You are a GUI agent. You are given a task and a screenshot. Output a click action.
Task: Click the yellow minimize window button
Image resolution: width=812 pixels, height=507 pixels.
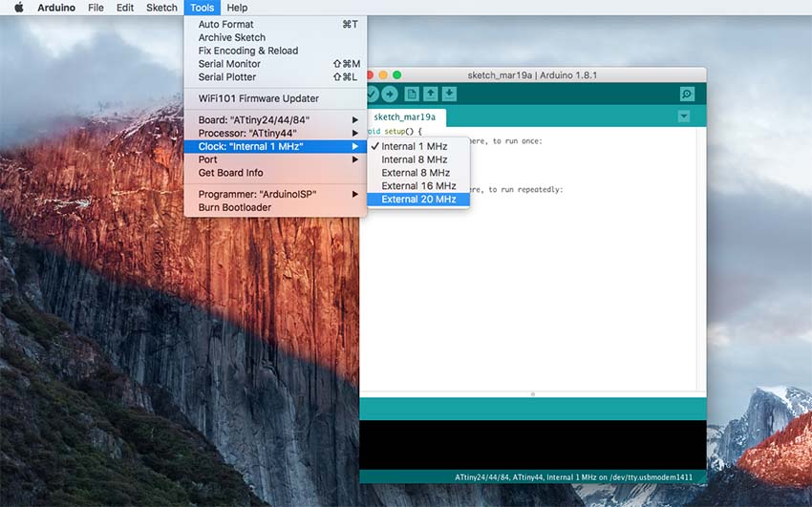coord(383,75)
